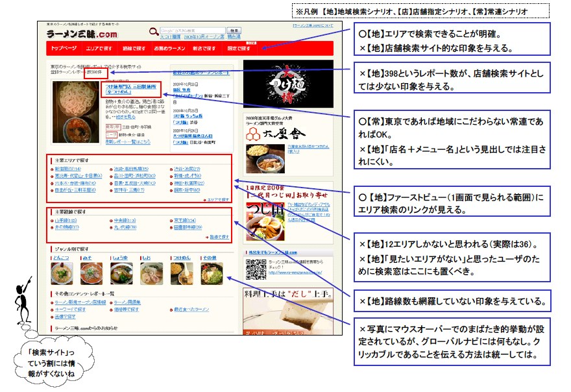Click the 検索 search button
This screenshot has width=571, height=392.
[234, 31]
